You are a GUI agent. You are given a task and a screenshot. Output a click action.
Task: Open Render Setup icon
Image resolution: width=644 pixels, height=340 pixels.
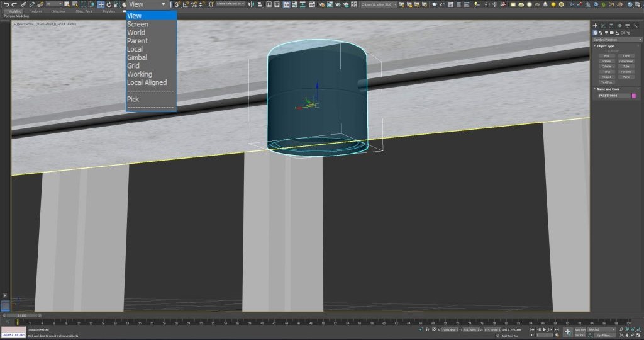(321, 4)
